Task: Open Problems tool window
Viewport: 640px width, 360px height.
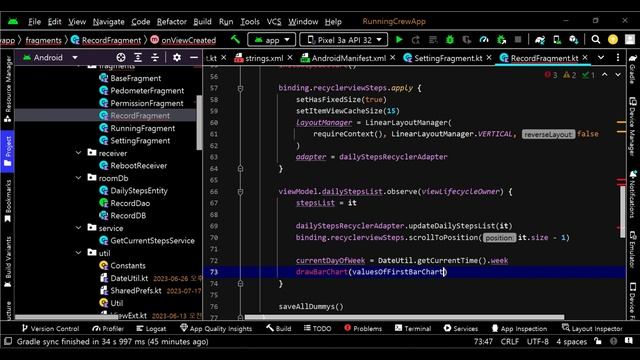Action: pyautogui.click(x=363, y=328)
